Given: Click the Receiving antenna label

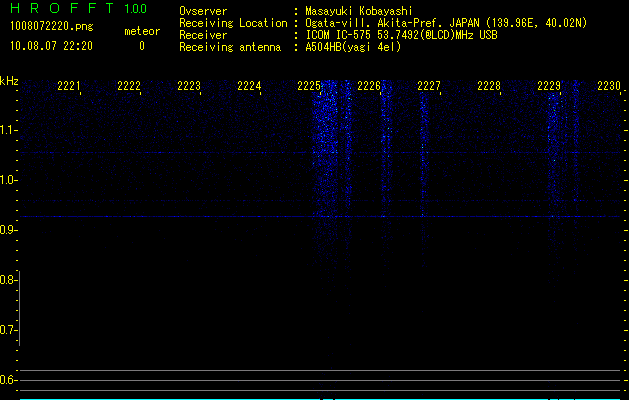Looking at the screenshot, I should [230, 47].
